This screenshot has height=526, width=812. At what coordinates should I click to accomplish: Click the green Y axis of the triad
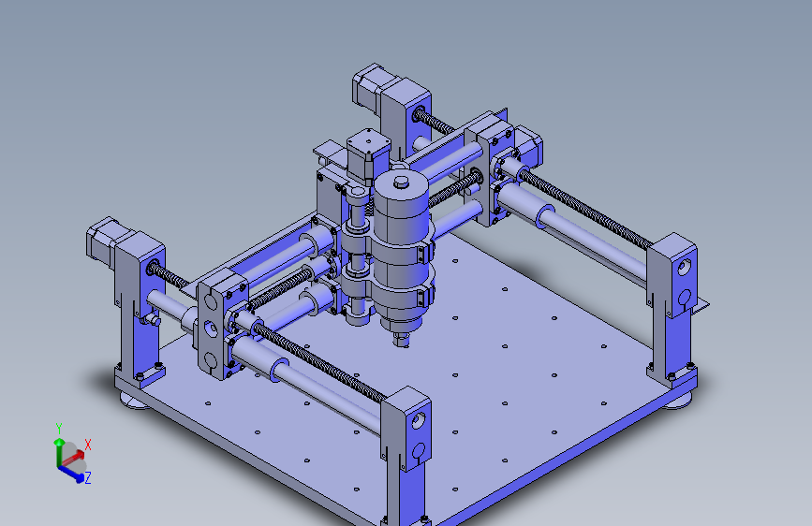coord(58,451)
